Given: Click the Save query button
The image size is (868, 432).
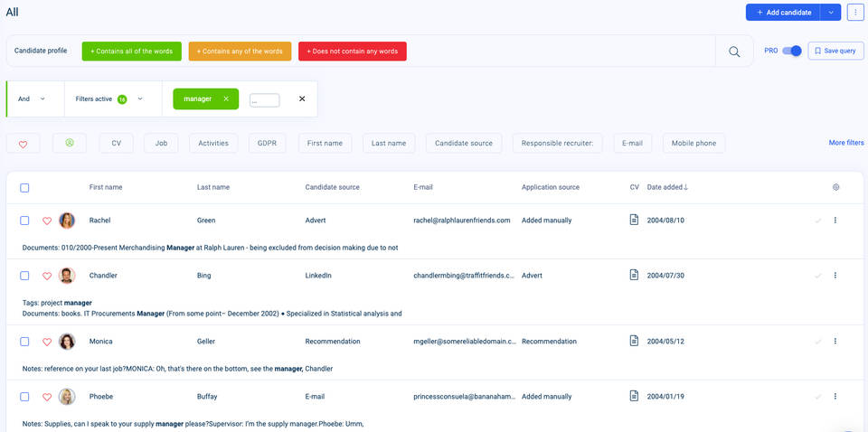Looking at the screenshot, I should 835,52.
